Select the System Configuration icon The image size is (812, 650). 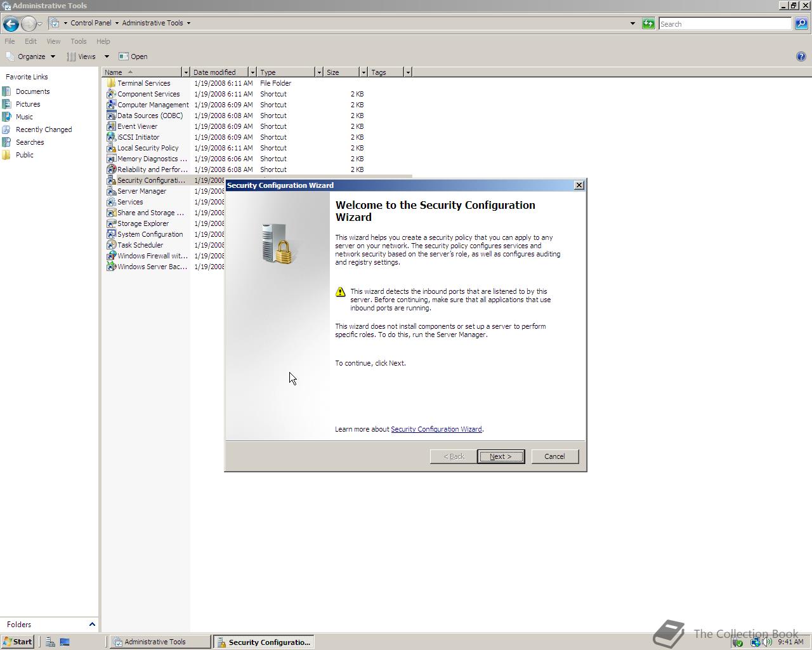pyautogui.click(x=111, y=234)
